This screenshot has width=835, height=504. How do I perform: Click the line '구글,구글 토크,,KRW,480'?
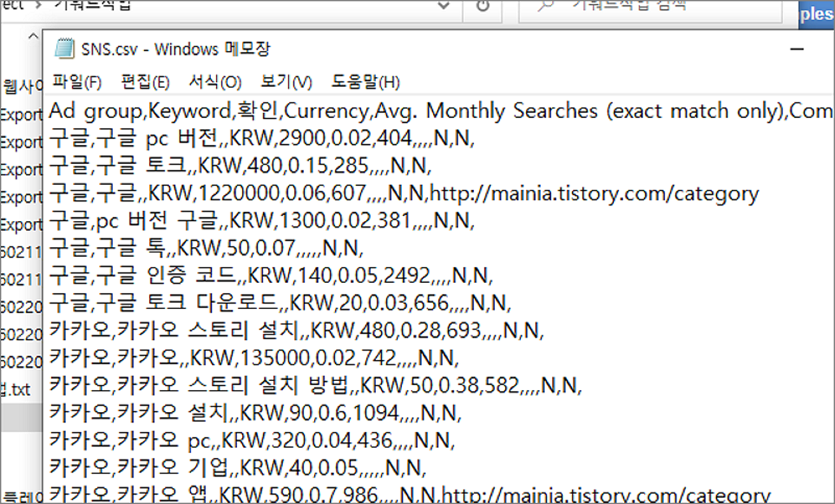pos(241,166)
